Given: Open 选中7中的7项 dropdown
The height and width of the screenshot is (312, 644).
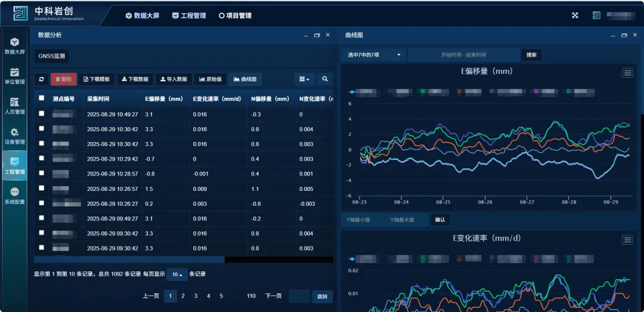Looking at the screenshot, I should pos(373,55).
